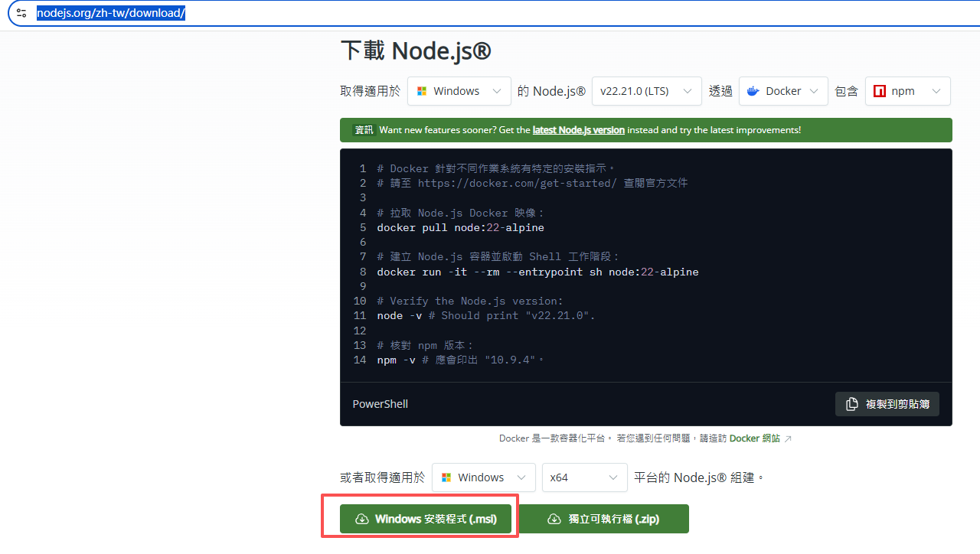Open the v22.21.0 (LTS) version dropdown

coord(647,91)
